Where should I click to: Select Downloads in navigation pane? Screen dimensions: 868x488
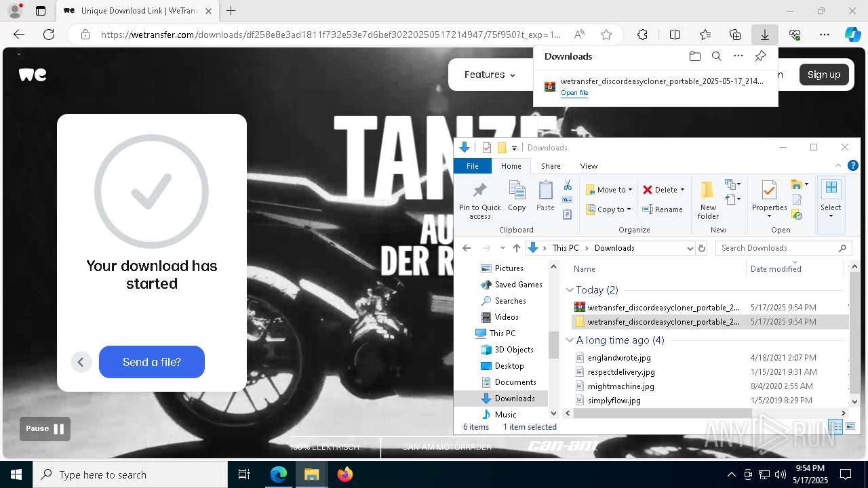tap(514, 399)
